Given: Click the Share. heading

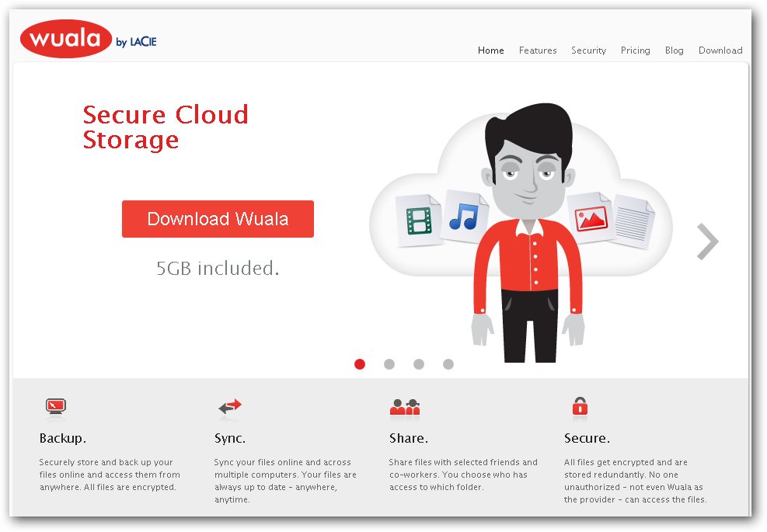Looking at the screenshot, I should 409,438.
